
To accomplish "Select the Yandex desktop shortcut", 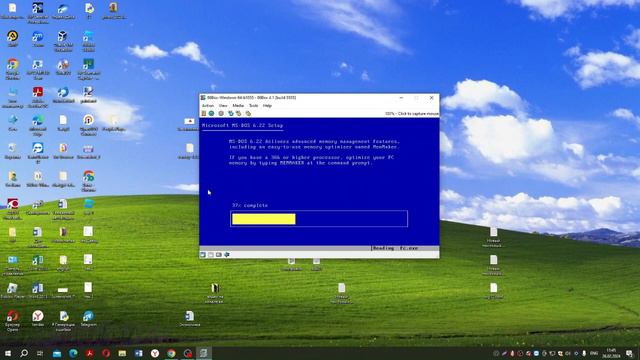I will pyautogui.click(x=38, y=319).
